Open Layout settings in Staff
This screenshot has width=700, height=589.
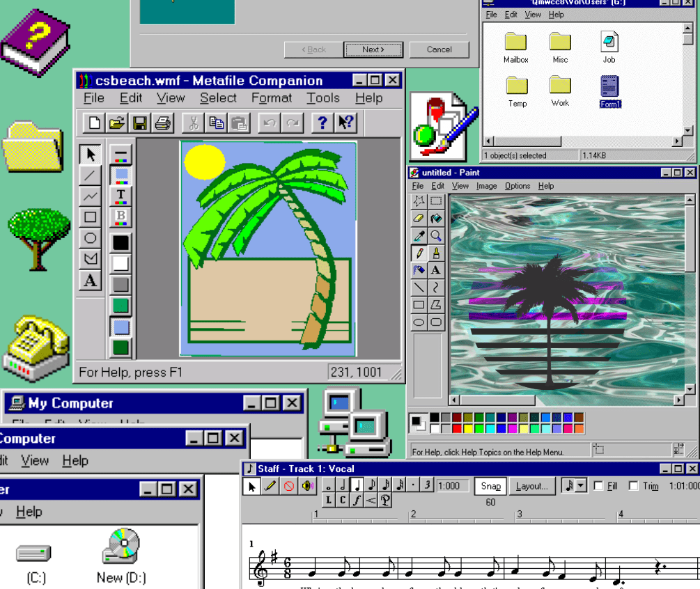coord(531,486)
